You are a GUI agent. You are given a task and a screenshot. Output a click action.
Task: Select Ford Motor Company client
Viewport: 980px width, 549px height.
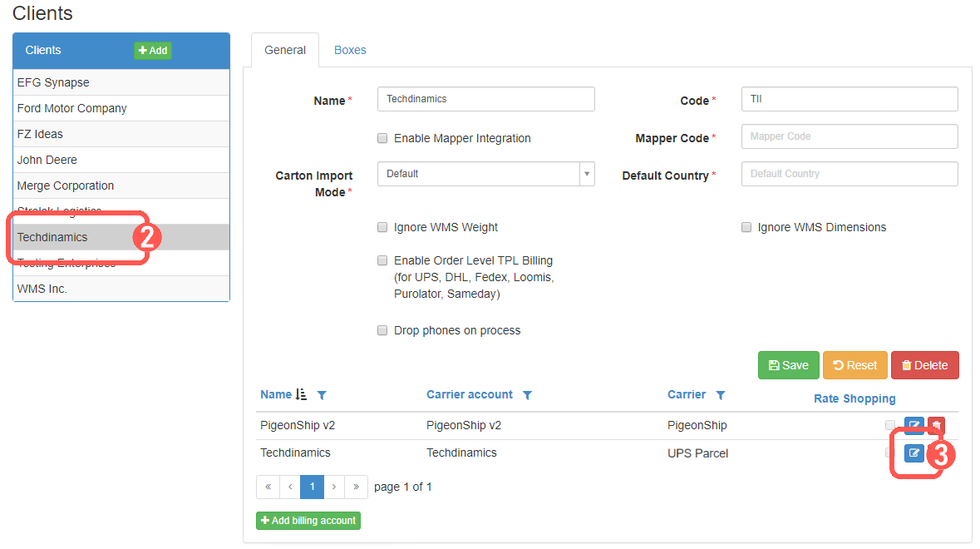tap(121, 108)
